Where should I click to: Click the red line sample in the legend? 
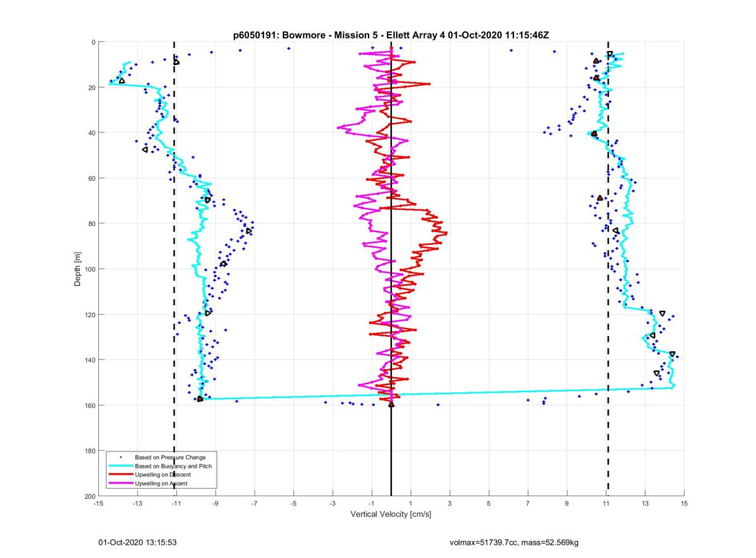coord(120,475)
